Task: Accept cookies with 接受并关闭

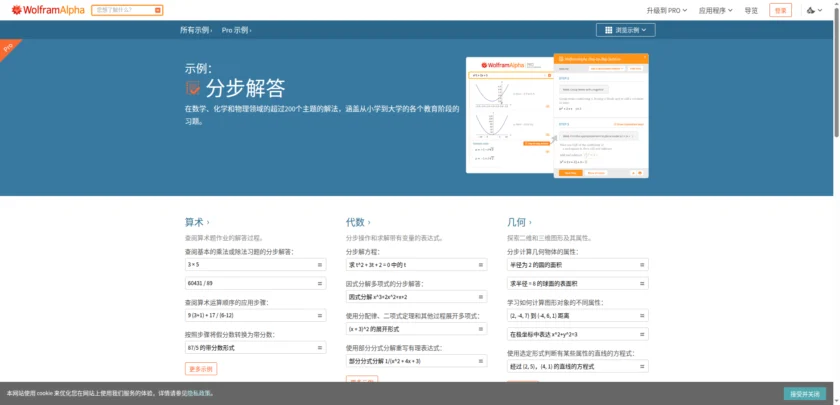Action: click(x=805, y=394)
